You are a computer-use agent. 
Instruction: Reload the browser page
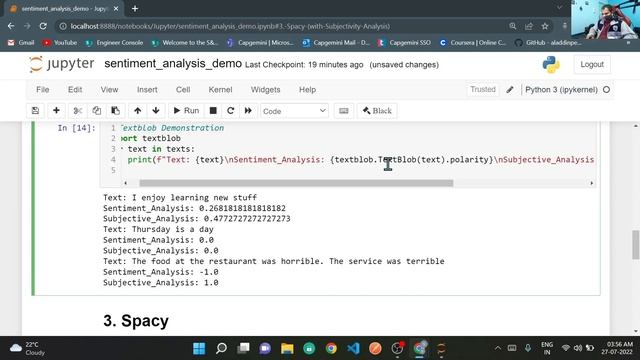pyautogui.click(x=43, y=26)
